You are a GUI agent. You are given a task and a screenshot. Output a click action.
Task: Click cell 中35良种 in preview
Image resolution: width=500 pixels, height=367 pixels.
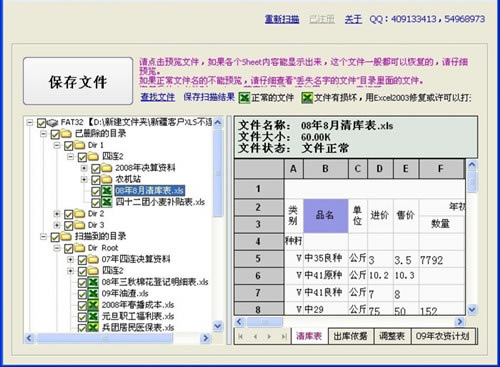click(x=324, y=258)
